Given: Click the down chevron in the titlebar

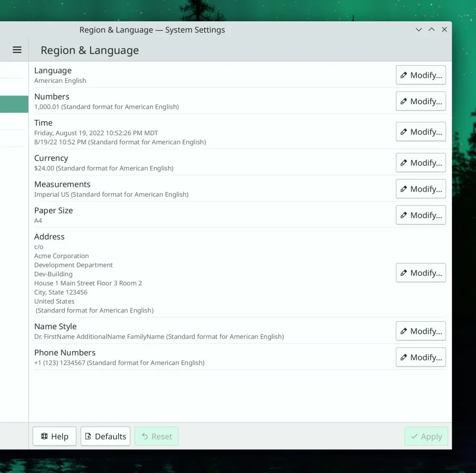Looking at the screenshot, I should click(418, 29).
